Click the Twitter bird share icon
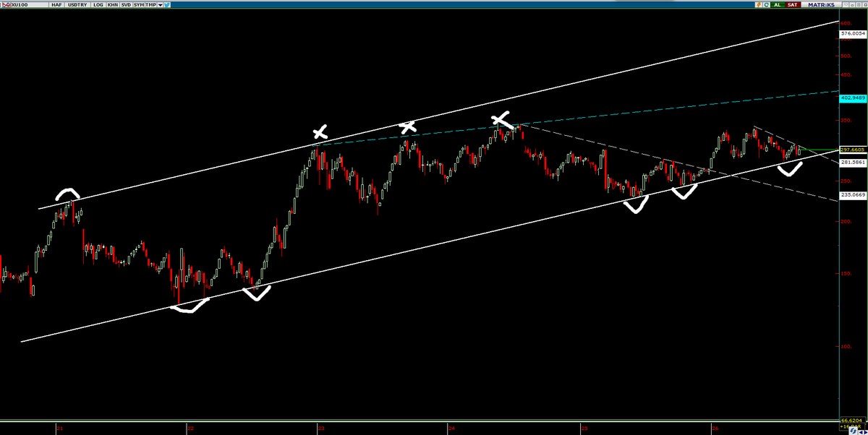Image resolution: width=868 pixels, height=435 pixels. (x=168, y=5)
